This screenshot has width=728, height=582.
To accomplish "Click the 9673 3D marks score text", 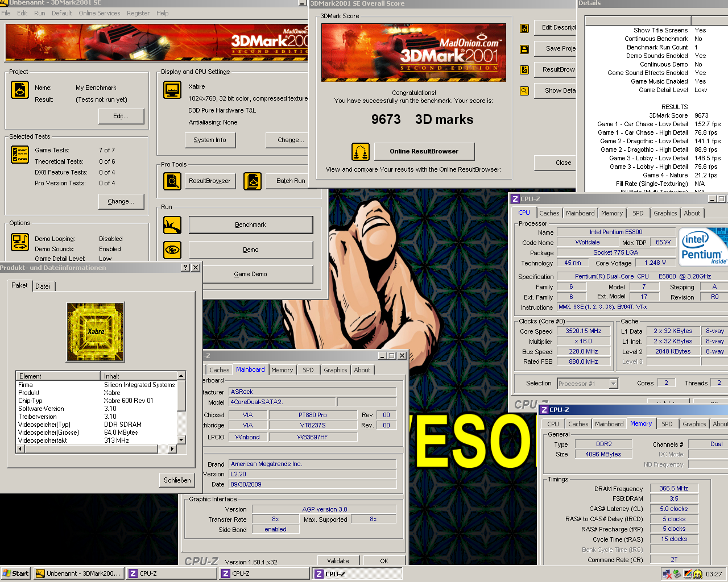I will tap(422, 119).
